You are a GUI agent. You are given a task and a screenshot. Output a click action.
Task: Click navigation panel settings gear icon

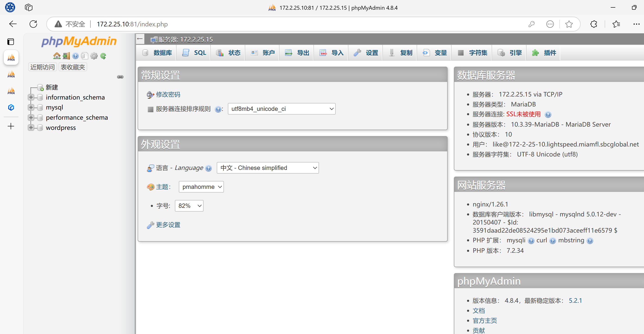click(x=94, y=56)
